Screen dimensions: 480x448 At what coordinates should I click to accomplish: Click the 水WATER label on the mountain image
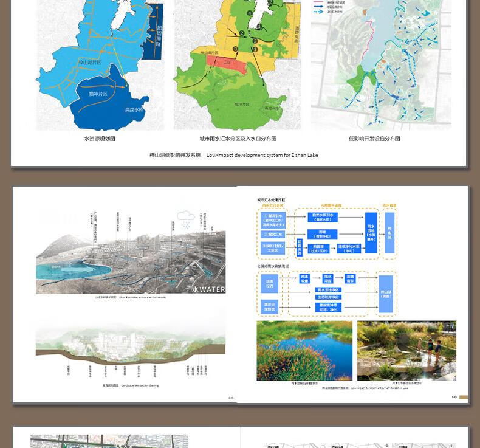[x=208, y=289]
